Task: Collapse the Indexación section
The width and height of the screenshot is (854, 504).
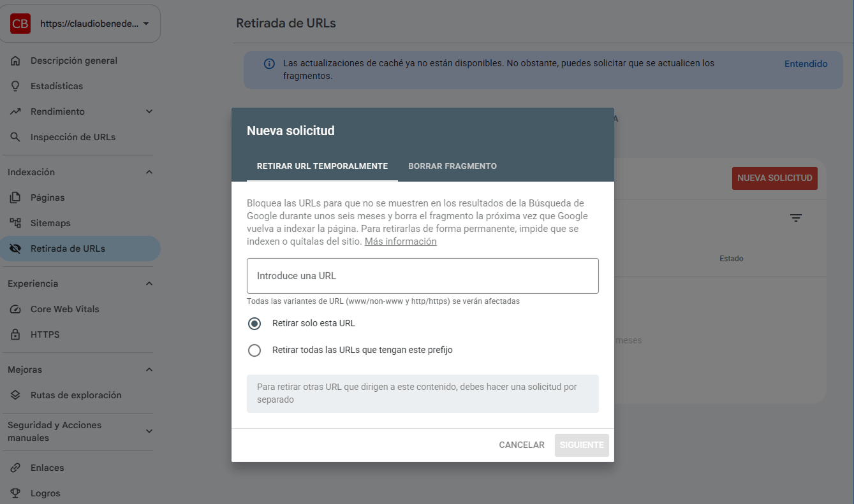Action: pos(149,172)
